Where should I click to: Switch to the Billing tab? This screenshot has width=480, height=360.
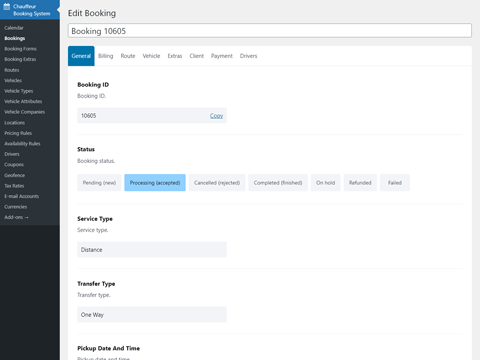tap(106, 56)
